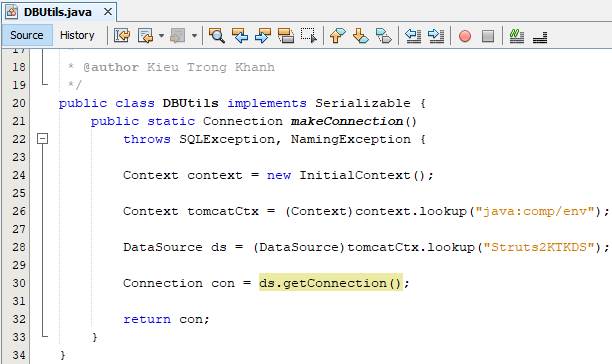This screenshot has width=612, height=364.
Task: Click line number 20 in the gutter
Action: tap(18, 103)
